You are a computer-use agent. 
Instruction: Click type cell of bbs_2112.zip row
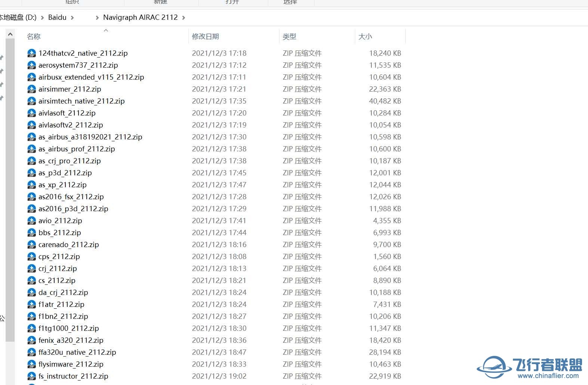pyautogui.click(x=302, y=232)
